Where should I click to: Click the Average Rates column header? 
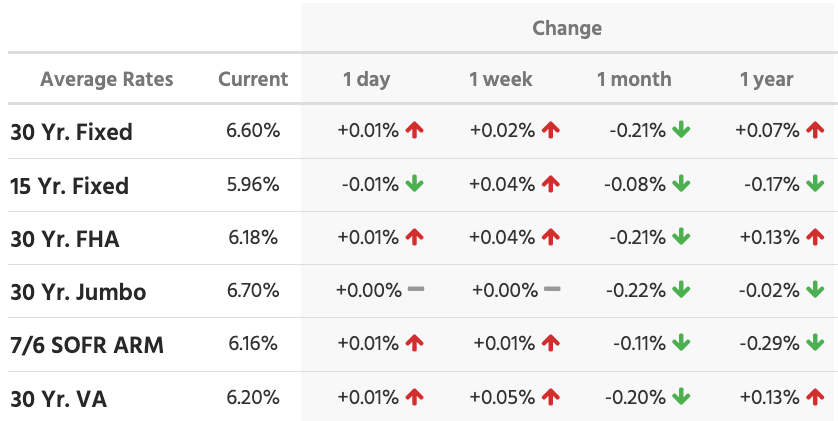coord(107,79)
